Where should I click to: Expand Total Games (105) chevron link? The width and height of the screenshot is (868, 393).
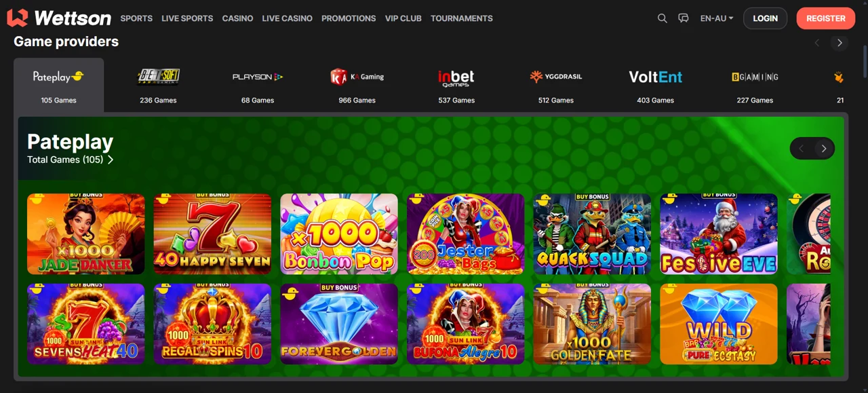point(71,160)
